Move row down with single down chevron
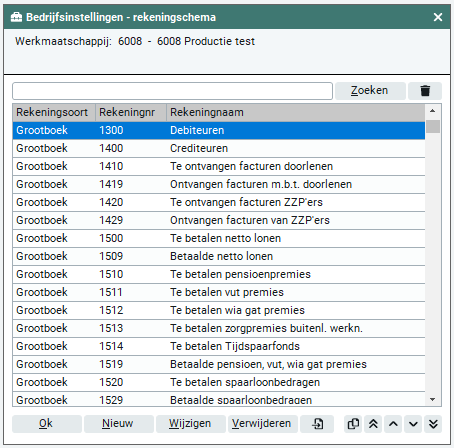454x448 pixels. pos(413,424)
